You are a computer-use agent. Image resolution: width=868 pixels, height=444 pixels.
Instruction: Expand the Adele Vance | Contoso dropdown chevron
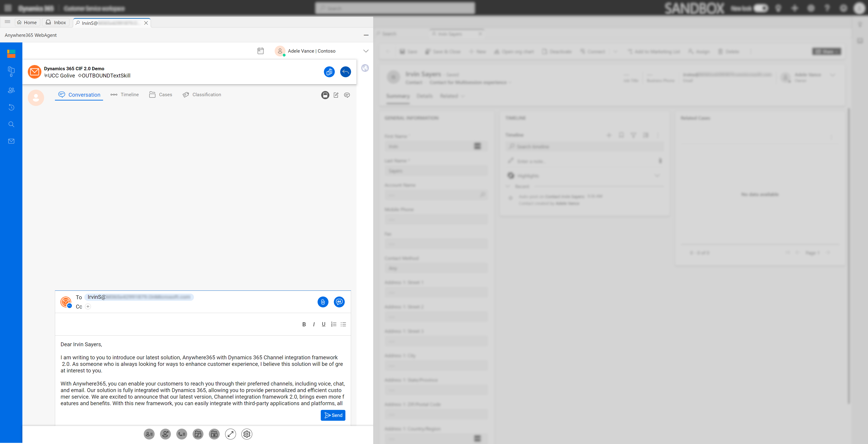(x=366, y=51)
